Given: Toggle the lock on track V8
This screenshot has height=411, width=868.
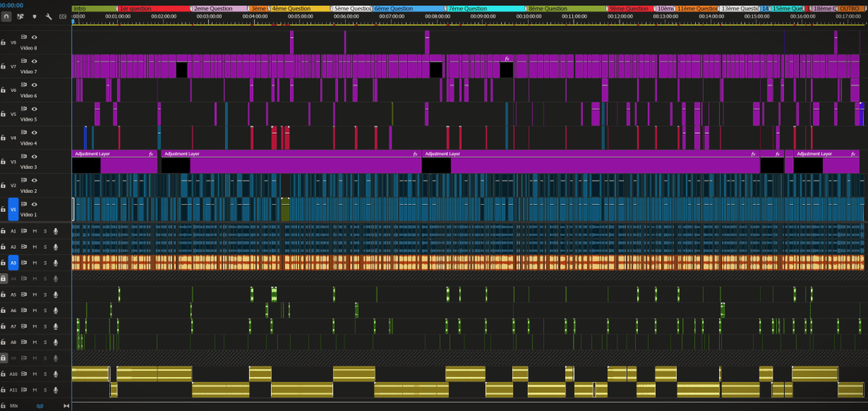Looking at the screenshot, I should (4, 43).
